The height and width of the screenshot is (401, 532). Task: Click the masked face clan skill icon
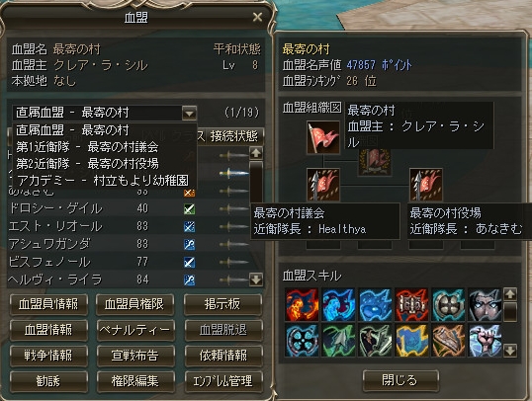[x=485, y=305]
